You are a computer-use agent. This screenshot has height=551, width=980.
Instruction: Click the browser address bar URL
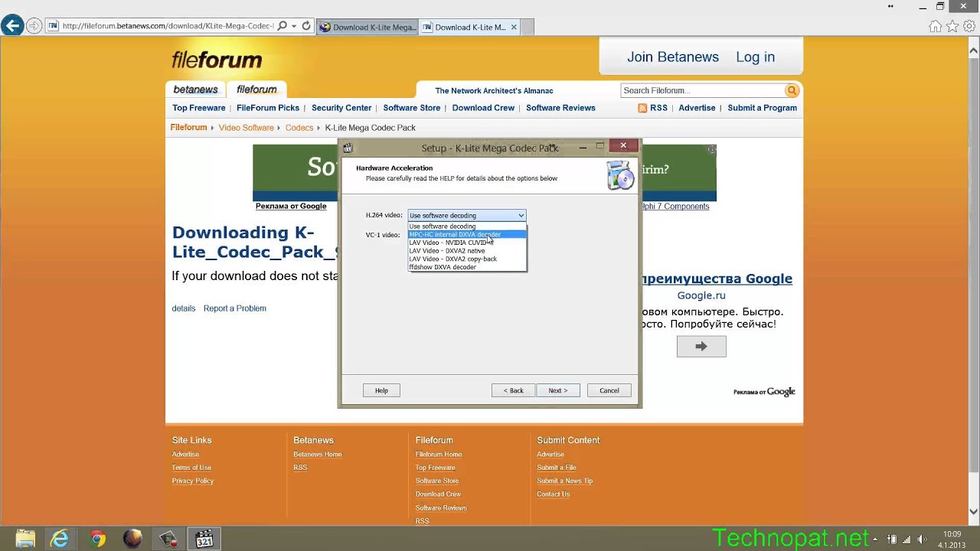(167, 26)
